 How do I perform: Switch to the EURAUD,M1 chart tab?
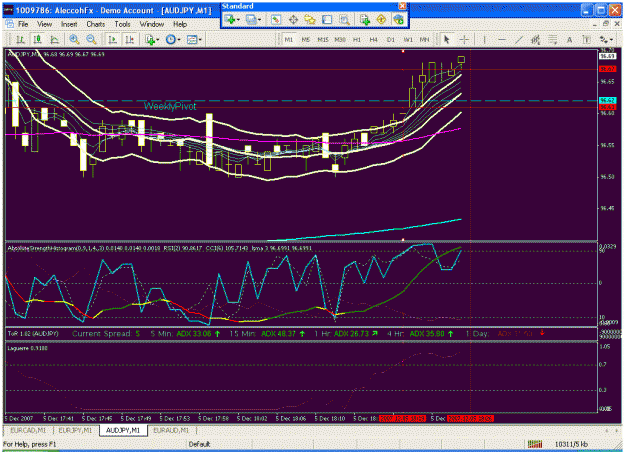point(171,430)
